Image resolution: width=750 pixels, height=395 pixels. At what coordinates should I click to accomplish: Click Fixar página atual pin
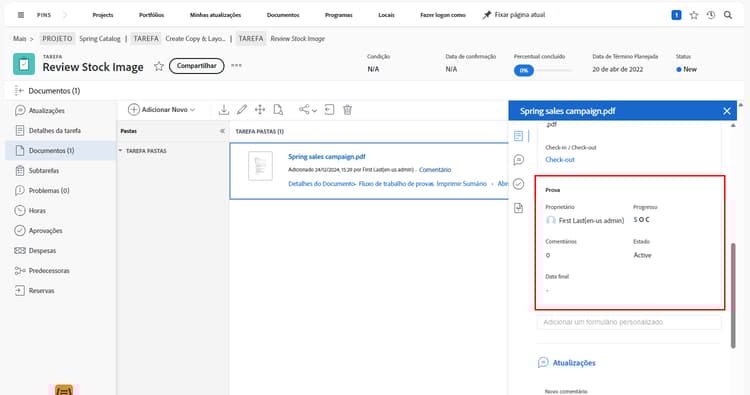point(514,15)
